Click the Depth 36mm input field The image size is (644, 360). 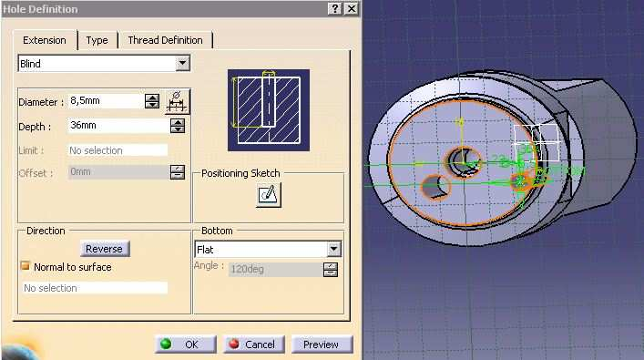[x=118, y=126]
